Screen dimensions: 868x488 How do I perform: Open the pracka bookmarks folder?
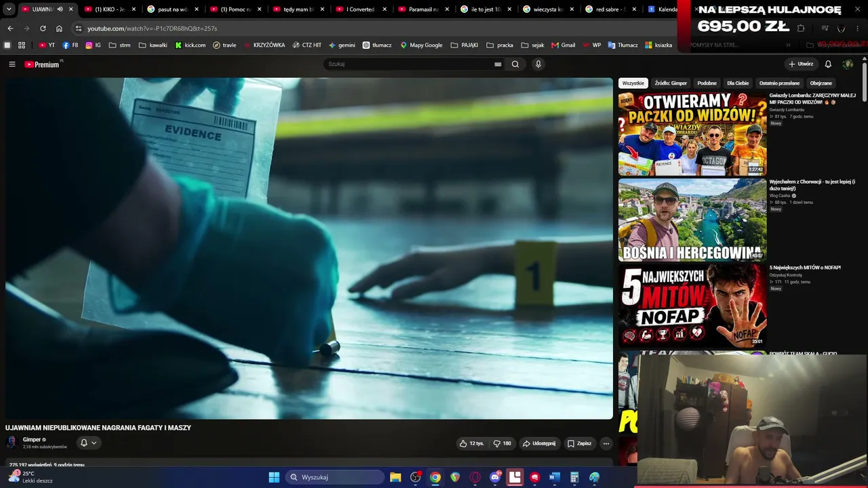click(x=500, y=45)
